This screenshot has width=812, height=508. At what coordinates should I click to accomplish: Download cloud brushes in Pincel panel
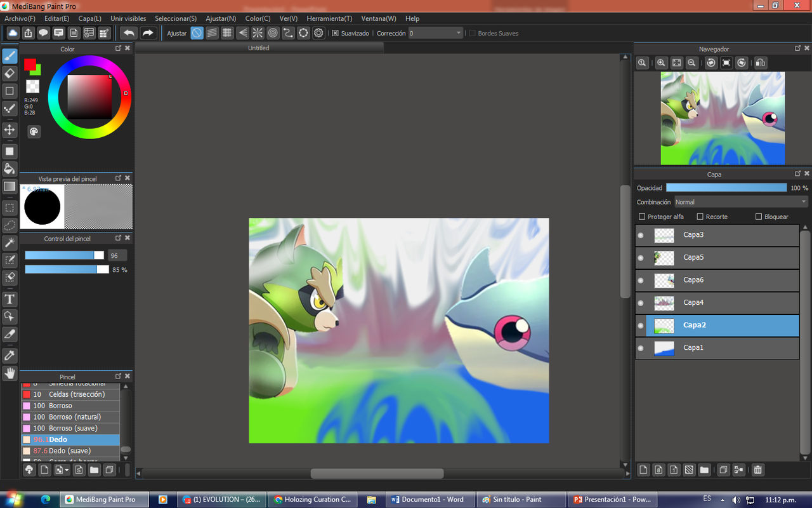[x=29, y=470]
